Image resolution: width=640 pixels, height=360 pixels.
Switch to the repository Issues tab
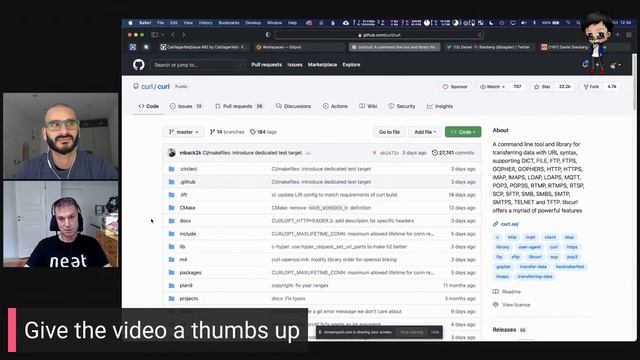coord(186,106)
